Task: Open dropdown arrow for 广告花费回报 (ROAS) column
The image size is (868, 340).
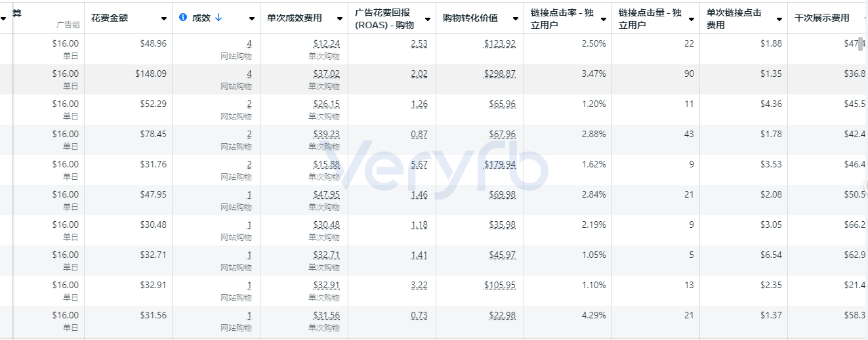Action: click(x=427, y=19)
